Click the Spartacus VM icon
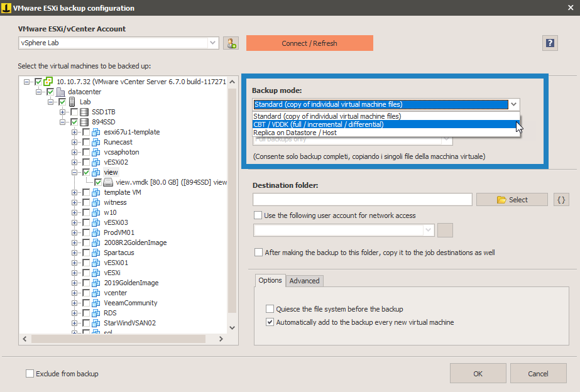 [x=96, y=253]
